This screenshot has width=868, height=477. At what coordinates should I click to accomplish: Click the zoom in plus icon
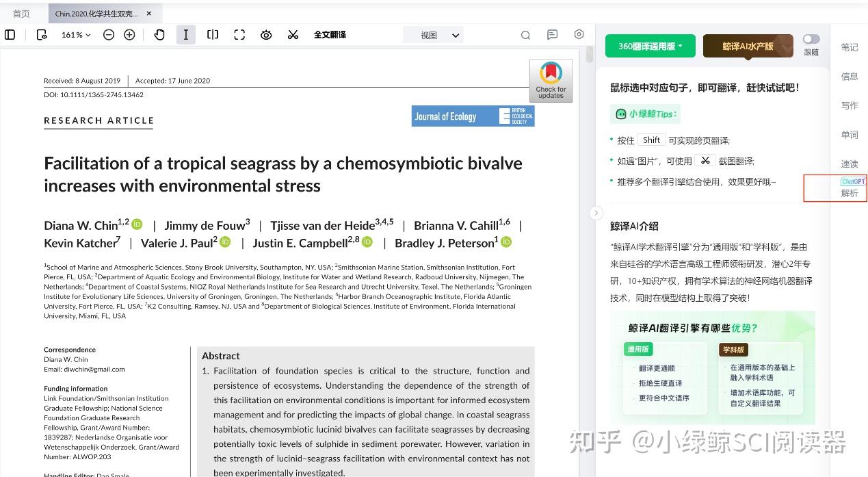(129, 35)
